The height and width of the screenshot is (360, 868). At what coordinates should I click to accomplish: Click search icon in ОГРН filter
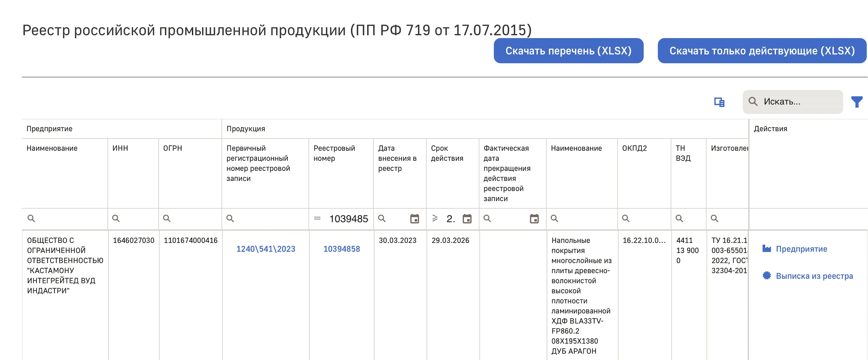pyautogui.click(x=167, y=218)
